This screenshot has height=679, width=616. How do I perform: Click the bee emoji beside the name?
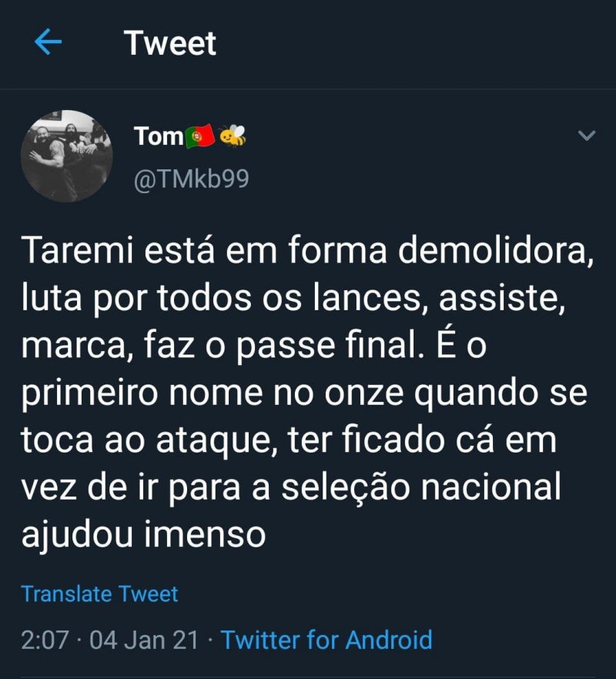coord(233,137)
